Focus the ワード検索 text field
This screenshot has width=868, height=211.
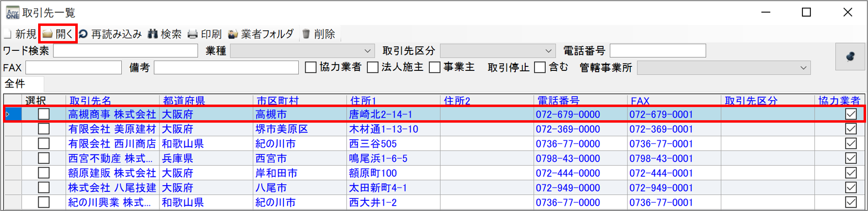125,51
